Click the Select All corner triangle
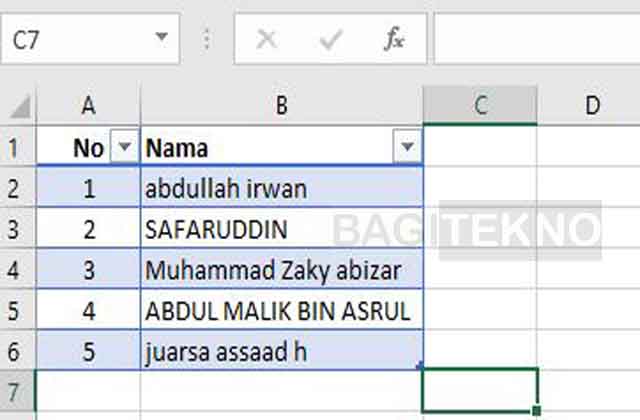The width and height of the screenshot is (640, 420). click(x=21, y=107)
